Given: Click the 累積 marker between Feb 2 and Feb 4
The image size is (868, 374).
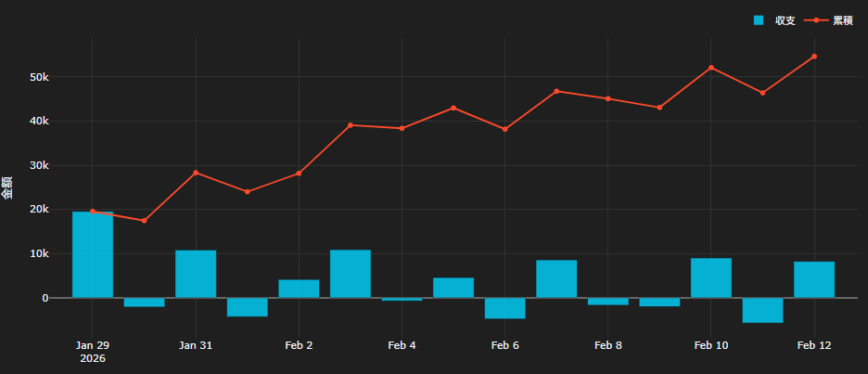Looking at the screenshot, I should (x=351, y=125).
